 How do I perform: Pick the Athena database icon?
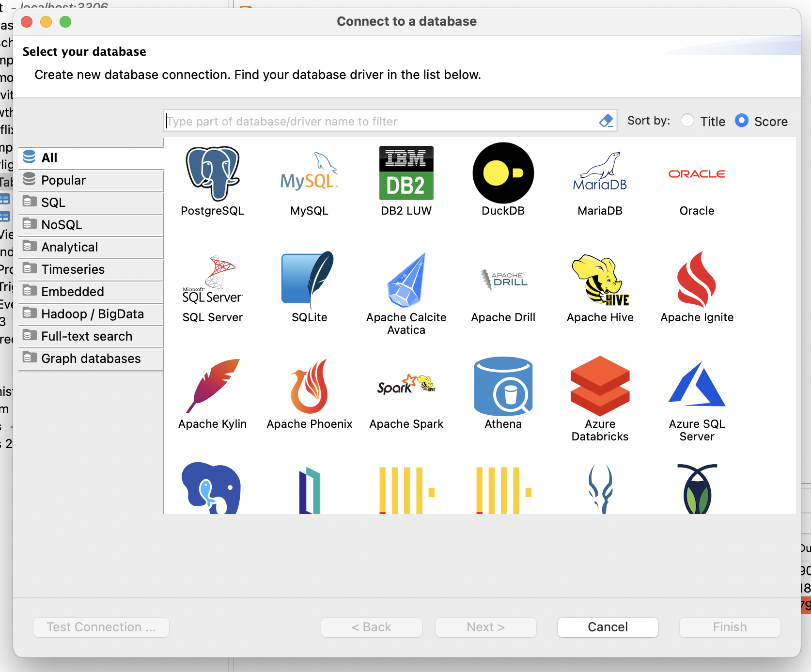[503, 387]
